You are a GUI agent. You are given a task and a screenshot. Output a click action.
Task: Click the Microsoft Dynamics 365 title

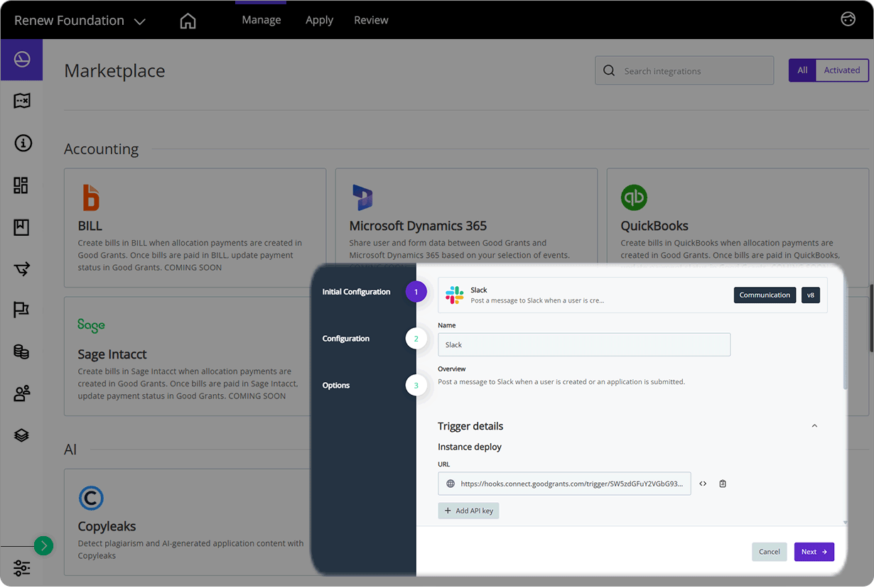[418, 226]
